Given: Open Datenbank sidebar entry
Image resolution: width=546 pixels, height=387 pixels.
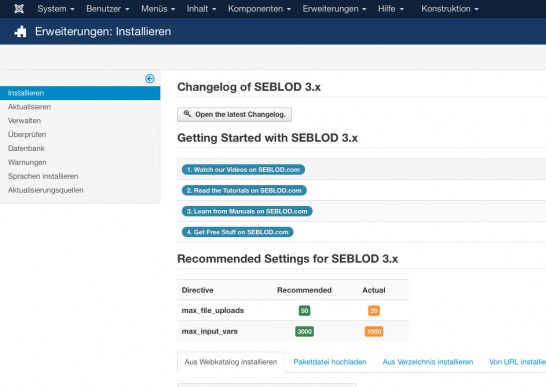Looking at the screenshot, I should click(x=26, y=148).
